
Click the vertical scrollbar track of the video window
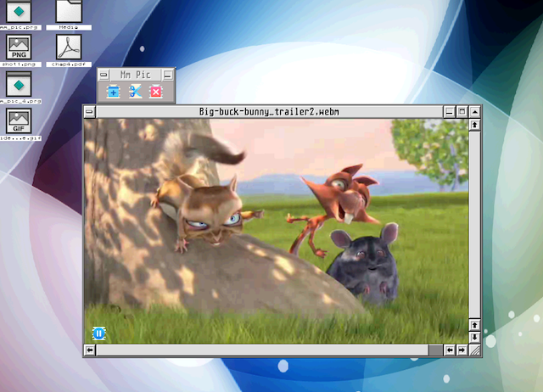(x=475, y=225)
